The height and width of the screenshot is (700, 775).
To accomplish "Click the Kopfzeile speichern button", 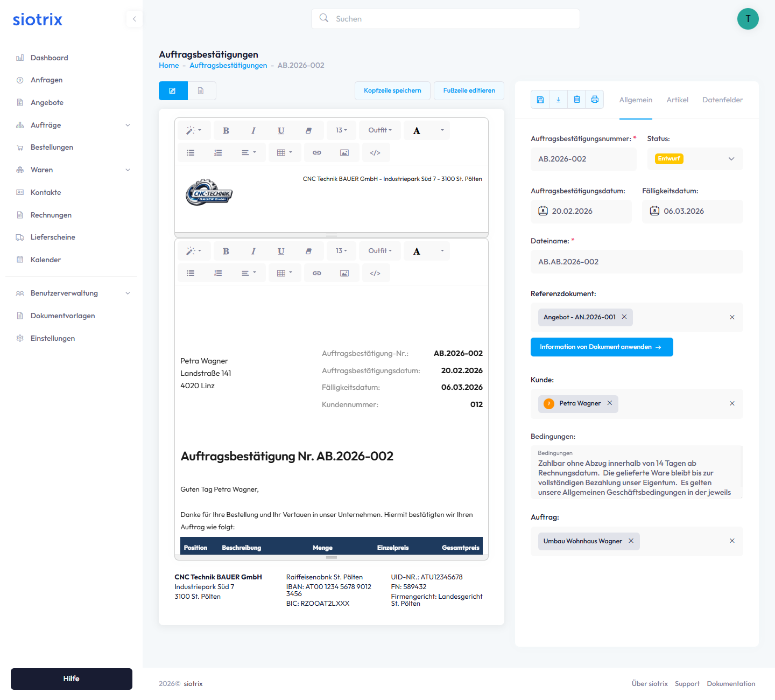I will [392, 90].
